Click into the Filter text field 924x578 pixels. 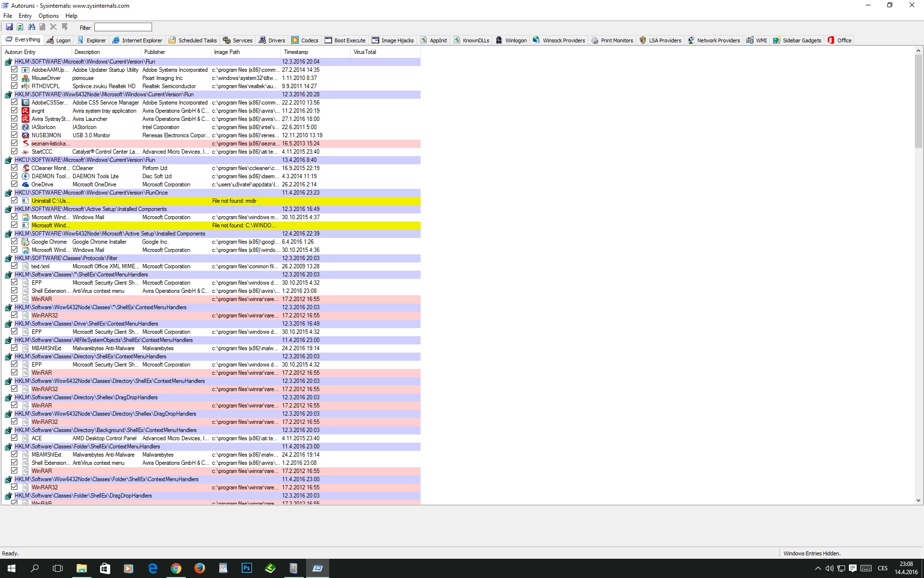pos(123,27)
